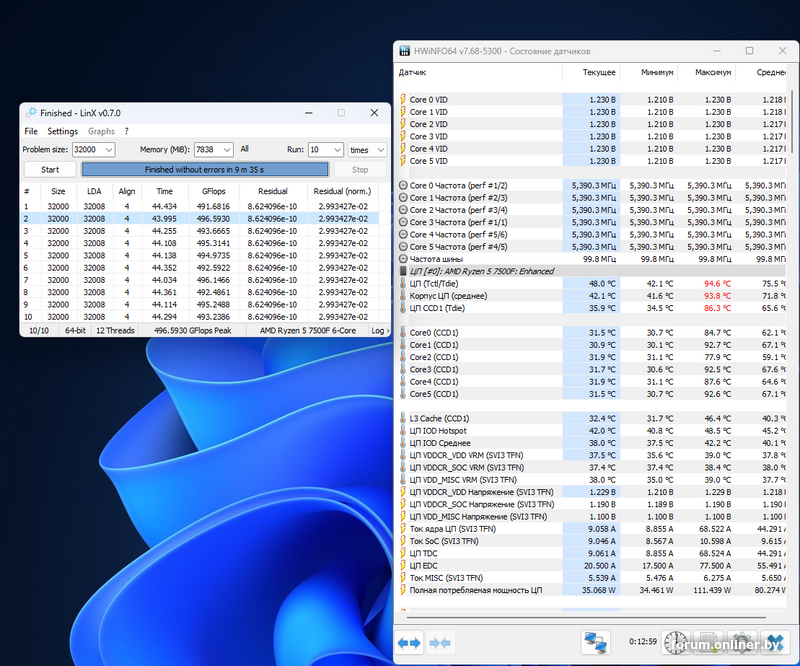
Task: Click the GFlops column header
Action: point(214,191)
